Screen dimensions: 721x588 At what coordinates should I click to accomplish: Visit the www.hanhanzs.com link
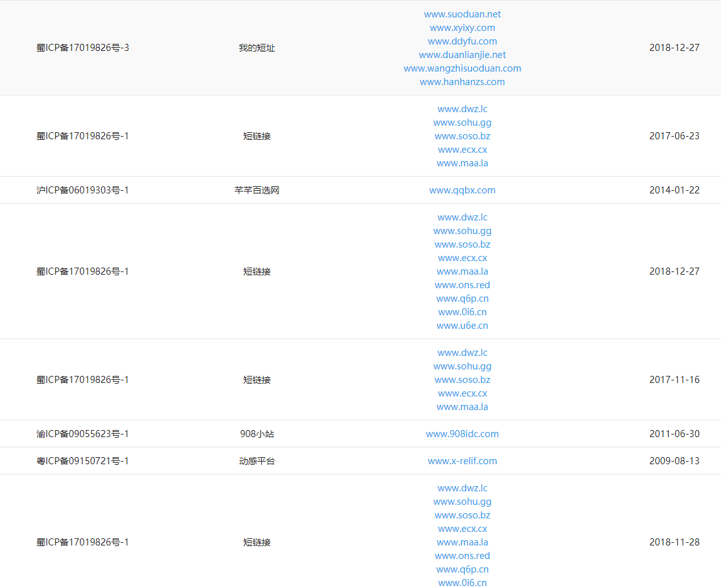tap(462, 81)
